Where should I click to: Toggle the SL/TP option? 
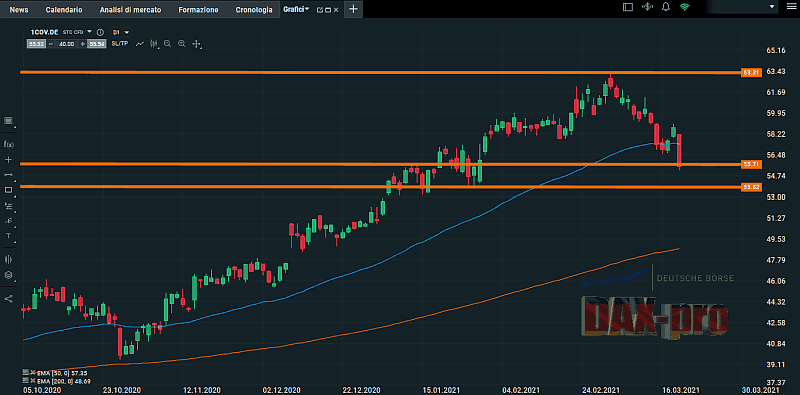pos(119,44)
